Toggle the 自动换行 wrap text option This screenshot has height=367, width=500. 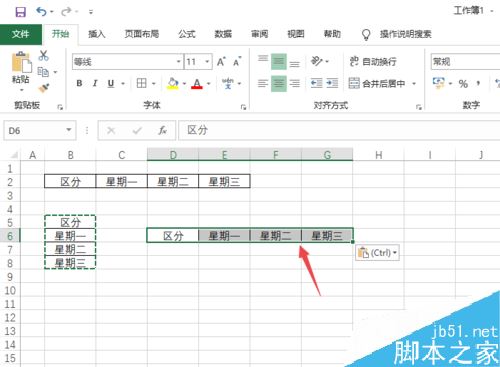point(373,61)
